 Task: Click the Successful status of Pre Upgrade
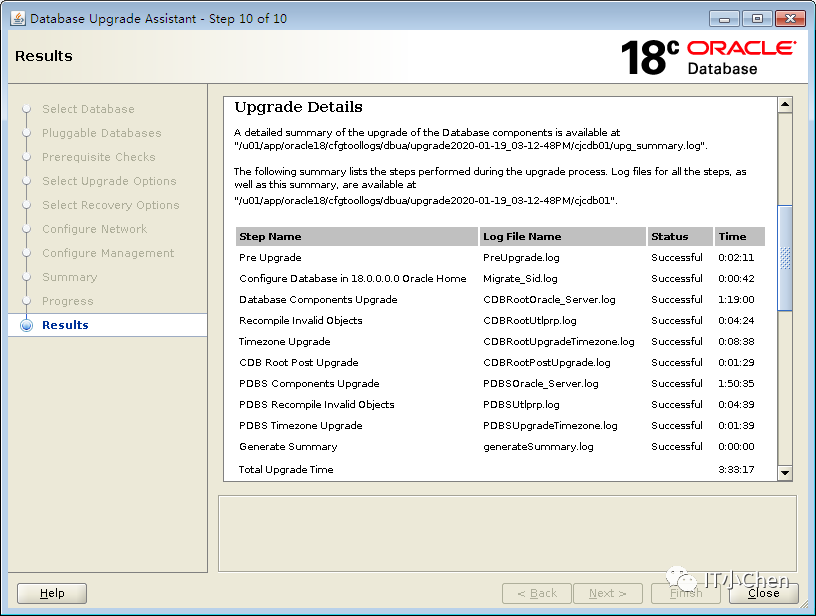(x=677, y=258)
